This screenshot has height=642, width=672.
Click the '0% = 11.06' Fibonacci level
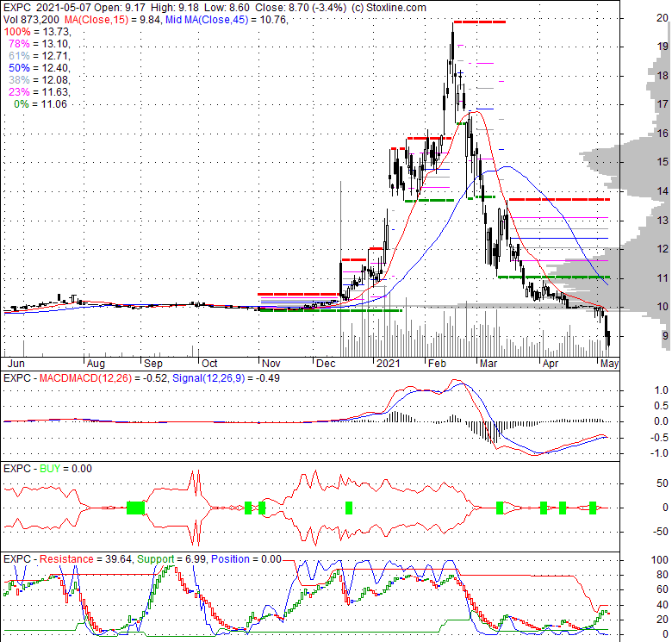point(40,103)
